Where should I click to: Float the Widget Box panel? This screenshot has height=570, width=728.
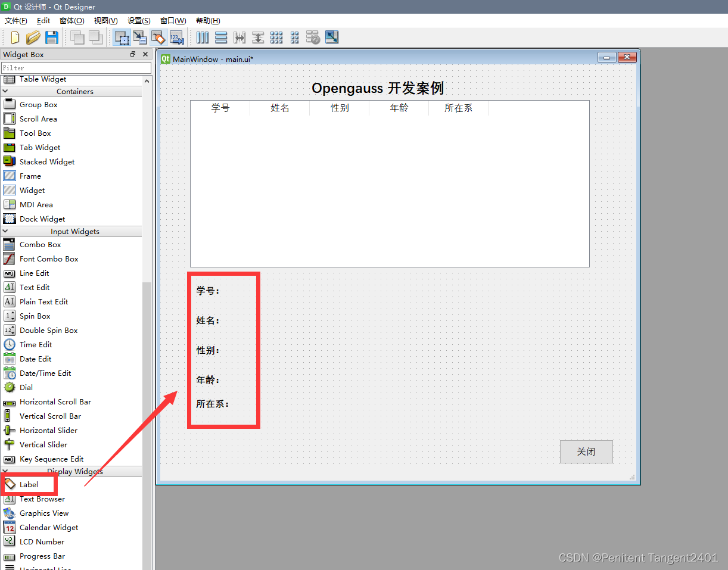133,54
